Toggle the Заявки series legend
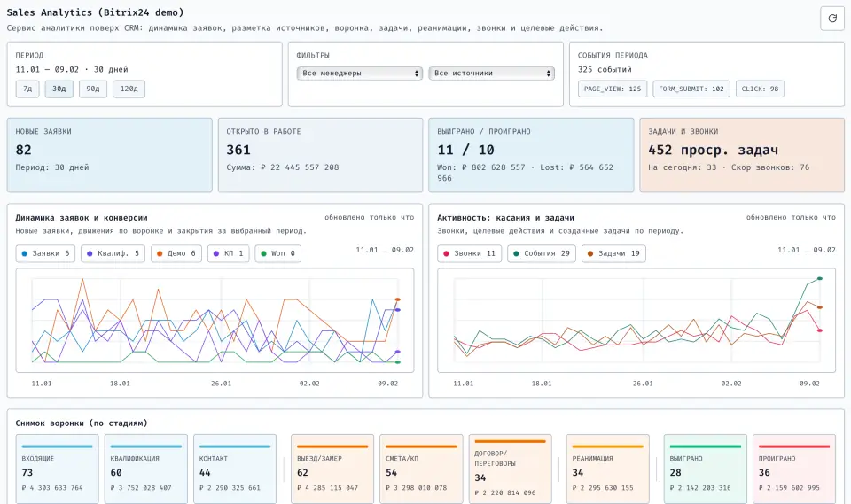Screen dimensions: 851x504 (x=45, y=253)
